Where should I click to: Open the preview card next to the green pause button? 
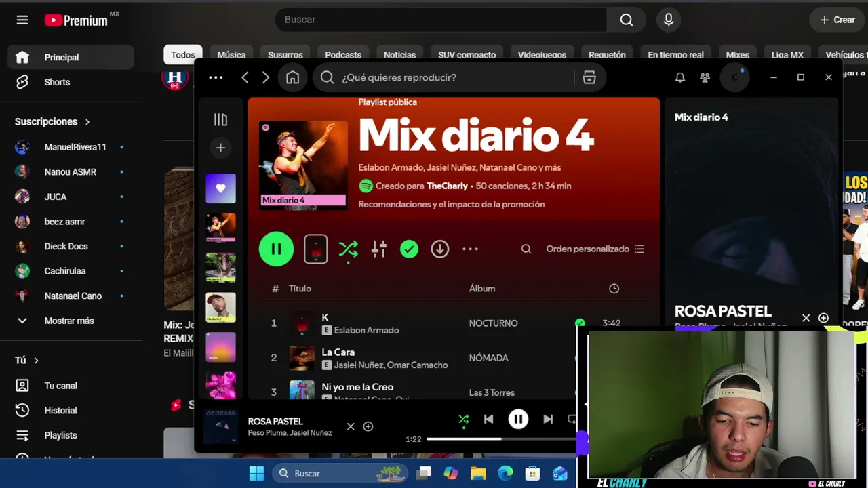tap(315, 249)
